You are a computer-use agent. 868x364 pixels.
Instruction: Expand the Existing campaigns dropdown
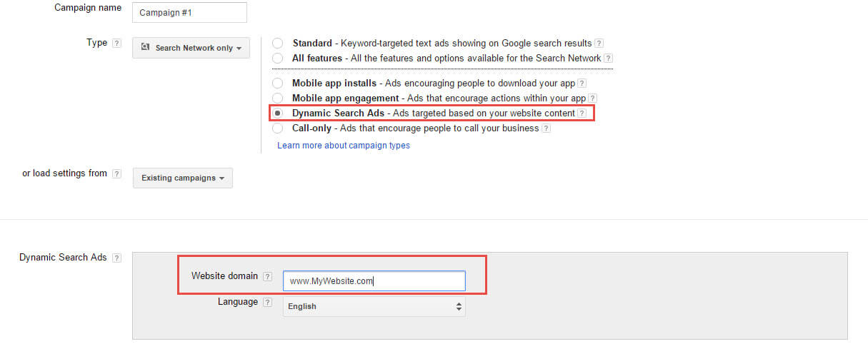click(183, 178)
